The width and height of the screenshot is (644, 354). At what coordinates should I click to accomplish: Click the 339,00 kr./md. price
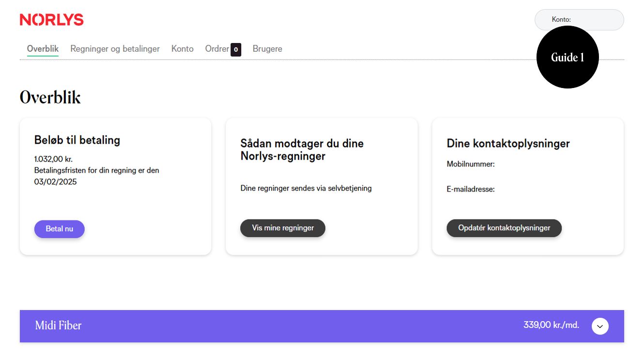[x=551, y=325]
